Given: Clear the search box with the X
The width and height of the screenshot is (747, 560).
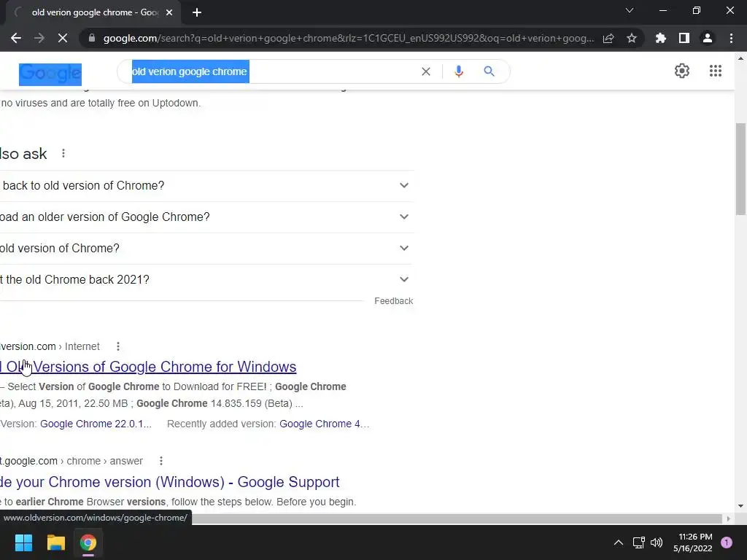Looking at the screenshot, I should [x=426, y=71].
